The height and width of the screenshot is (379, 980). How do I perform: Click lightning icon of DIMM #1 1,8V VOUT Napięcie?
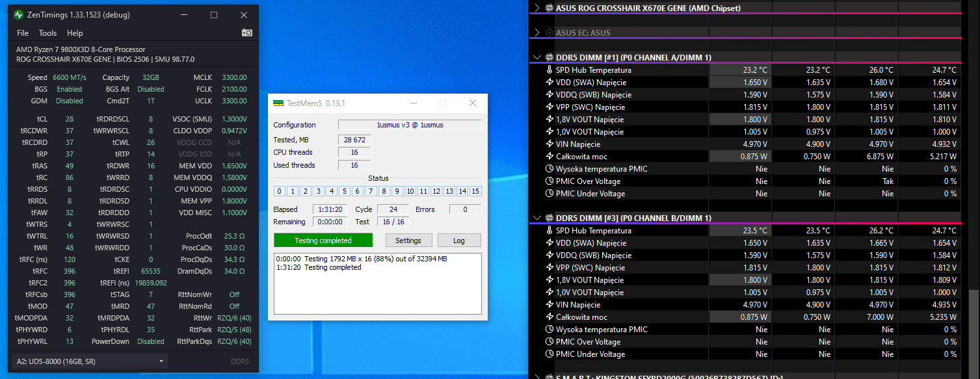click(549, 120)
